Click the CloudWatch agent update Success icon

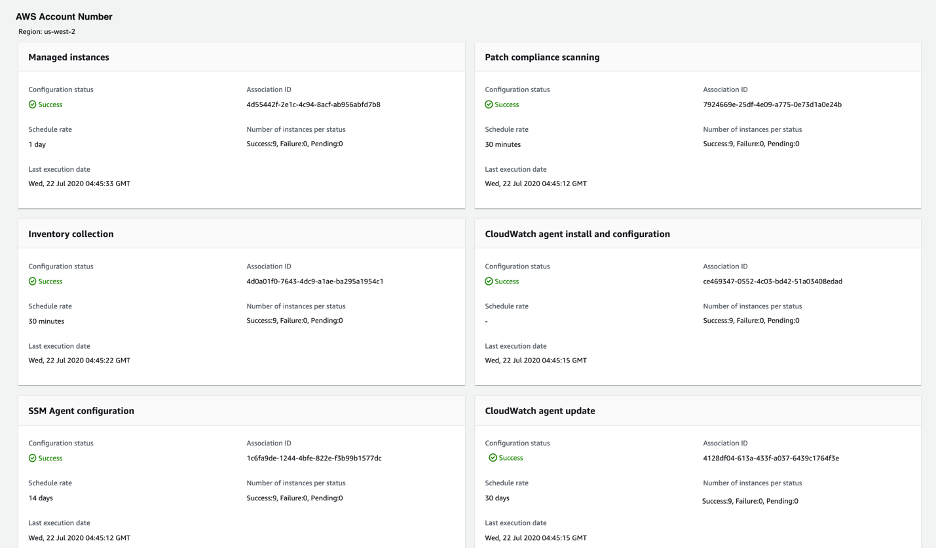(493, 458)
